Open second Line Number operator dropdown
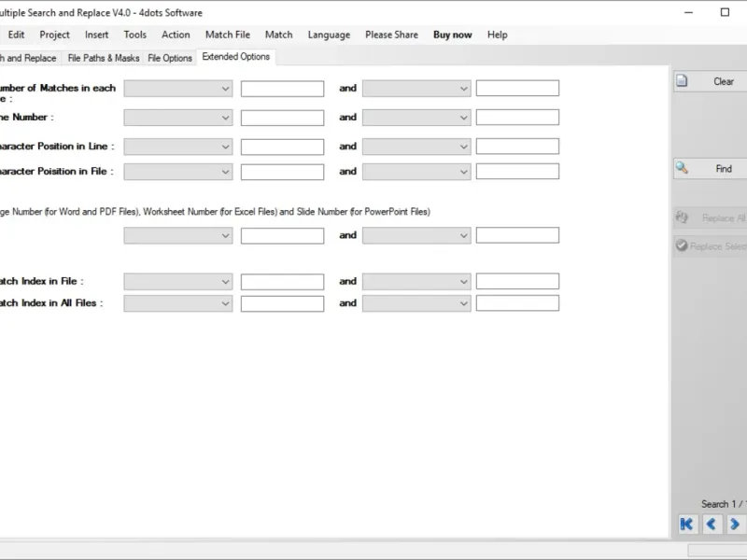The height and width of the screenshot is (560, 747). [x=416, y=118]
